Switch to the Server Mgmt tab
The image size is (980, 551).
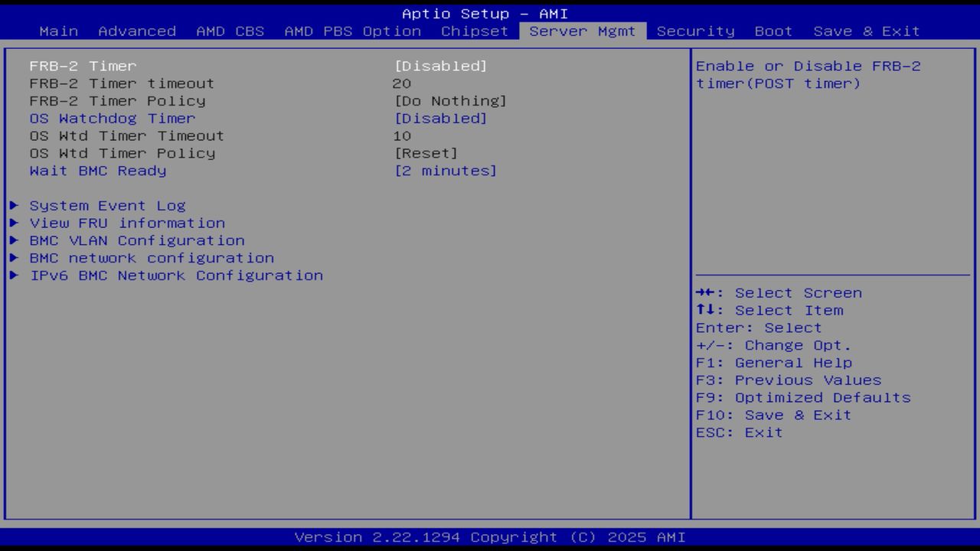pos(583,31)
